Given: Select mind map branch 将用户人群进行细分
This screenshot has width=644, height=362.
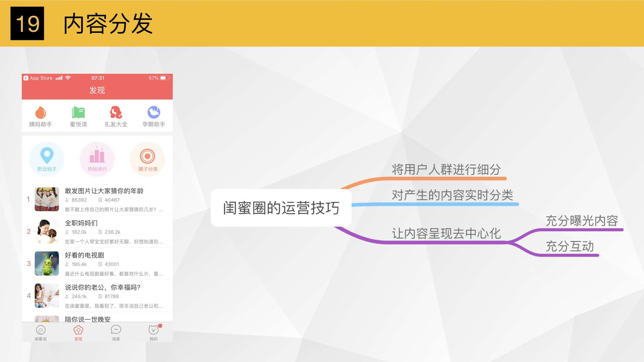Looking at the screenshot, I should (x=446, y=169).
